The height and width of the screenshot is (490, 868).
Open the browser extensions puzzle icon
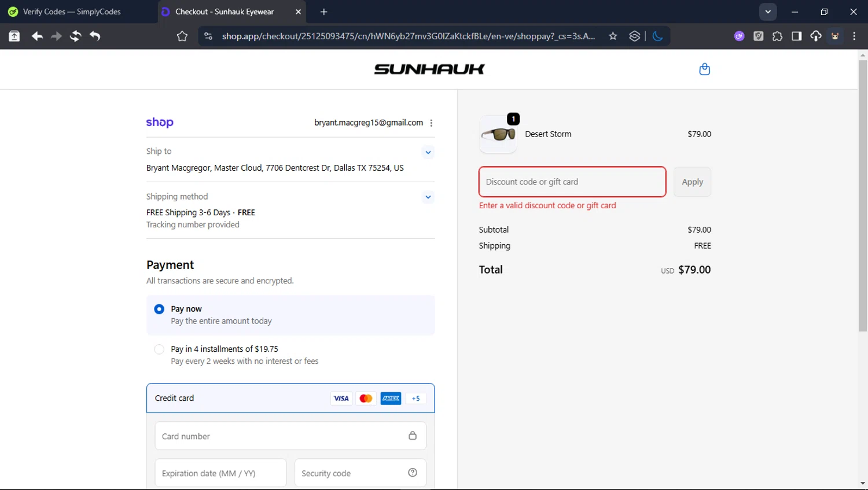[777, 36]
